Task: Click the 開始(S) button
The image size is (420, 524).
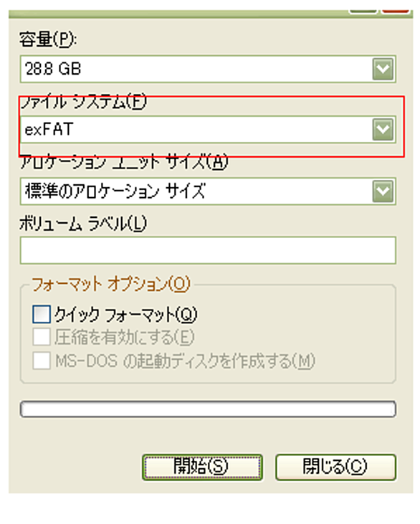Action: click(202, 467)
